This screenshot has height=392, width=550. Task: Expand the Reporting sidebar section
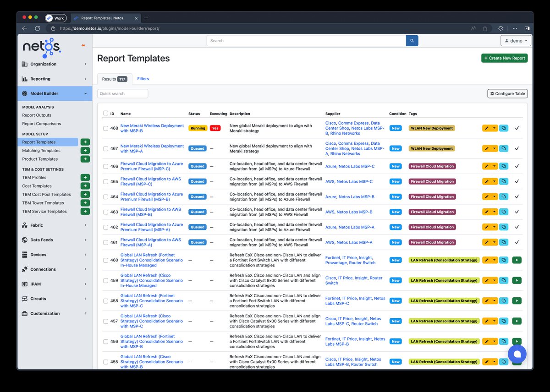55,79
